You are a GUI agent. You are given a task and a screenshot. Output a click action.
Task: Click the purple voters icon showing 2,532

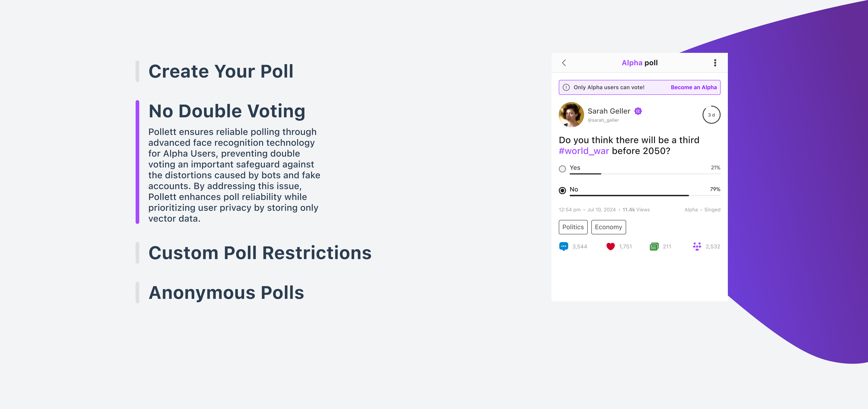(697, 246)
